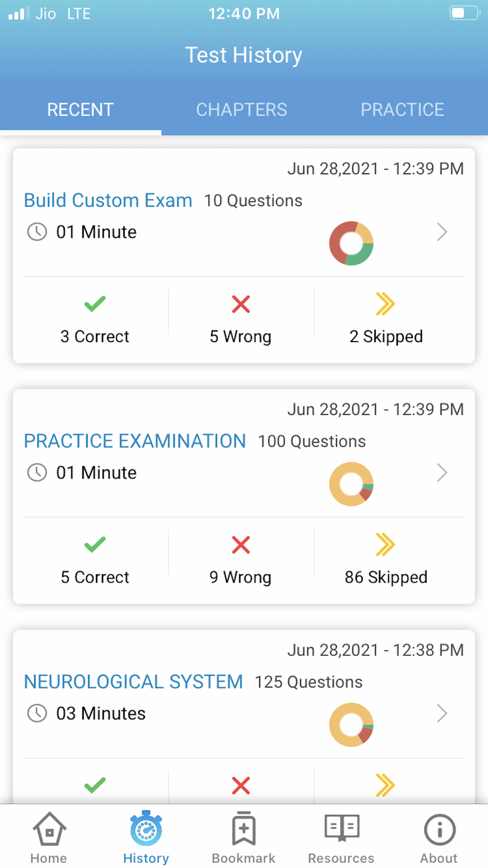Tap the Build Custom Exam donut chart
This screenshot has height=868, width=488.
351,243
